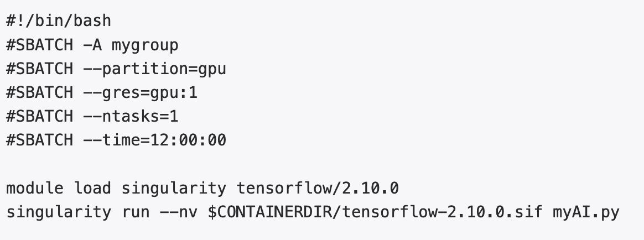Click the --time=12:00:00 option

click(x=155, y=140)
